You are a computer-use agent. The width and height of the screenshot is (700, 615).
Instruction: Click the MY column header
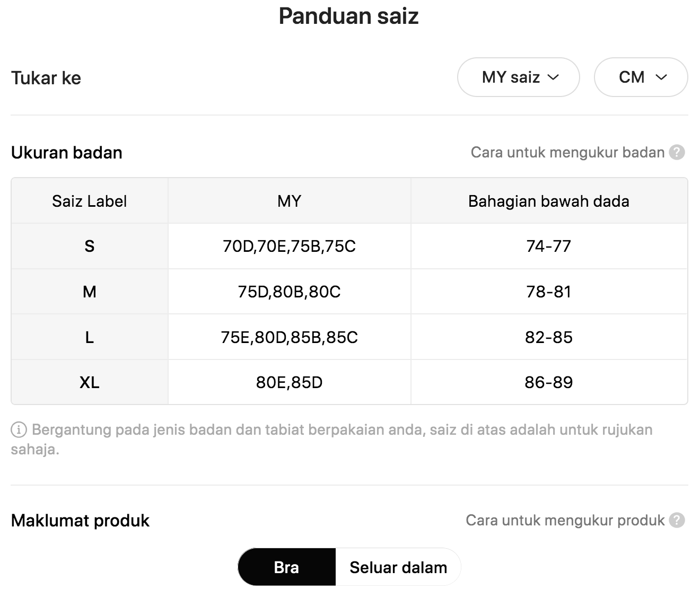[290, 201]
